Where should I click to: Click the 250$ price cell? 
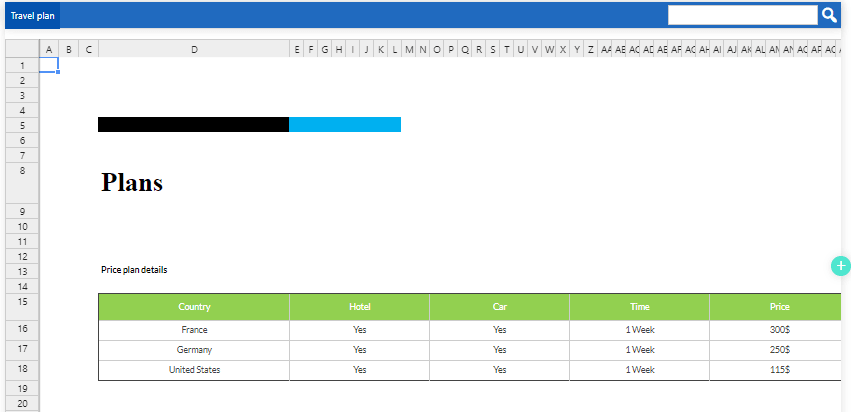point(779,350)
